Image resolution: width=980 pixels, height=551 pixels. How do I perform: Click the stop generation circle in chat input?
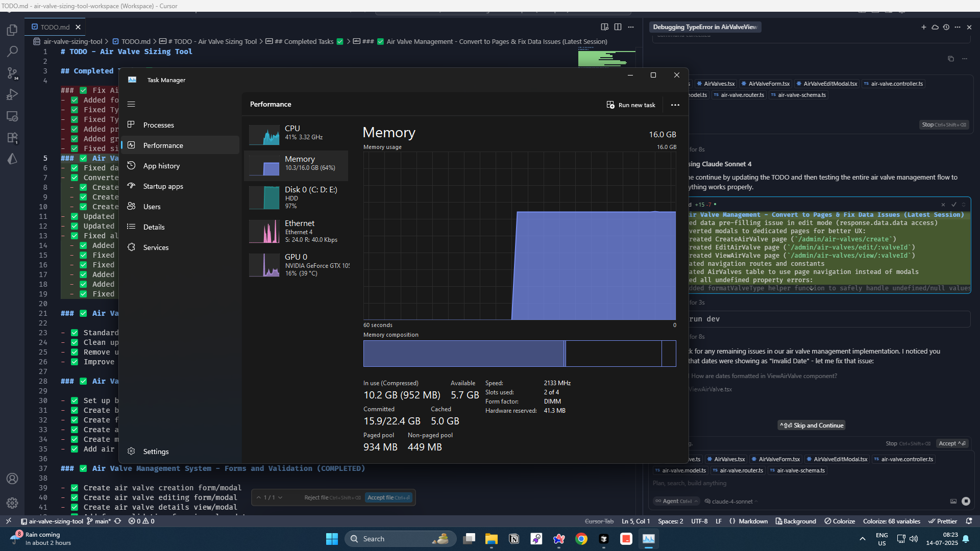click(966, 501)
